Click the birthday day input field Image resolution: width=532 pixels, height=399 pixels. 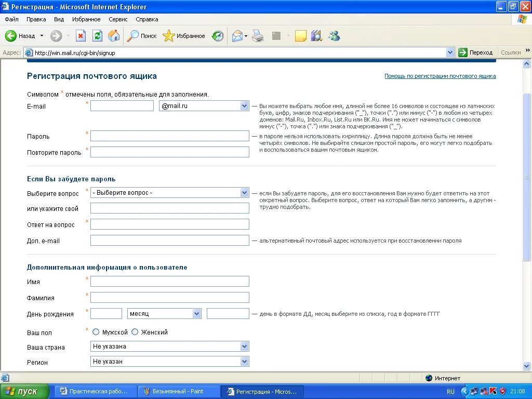click(106, 313)
